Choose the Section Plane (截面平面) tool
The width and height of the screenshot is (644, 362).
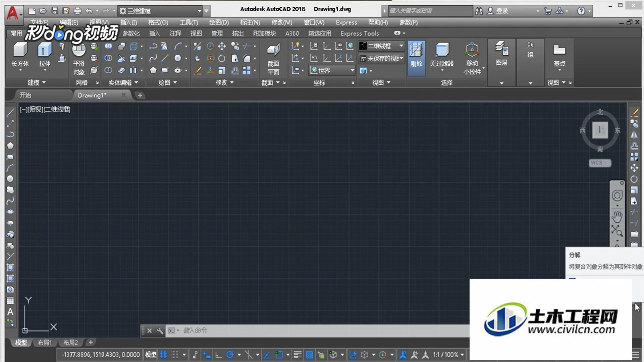(x=273, y=59)
